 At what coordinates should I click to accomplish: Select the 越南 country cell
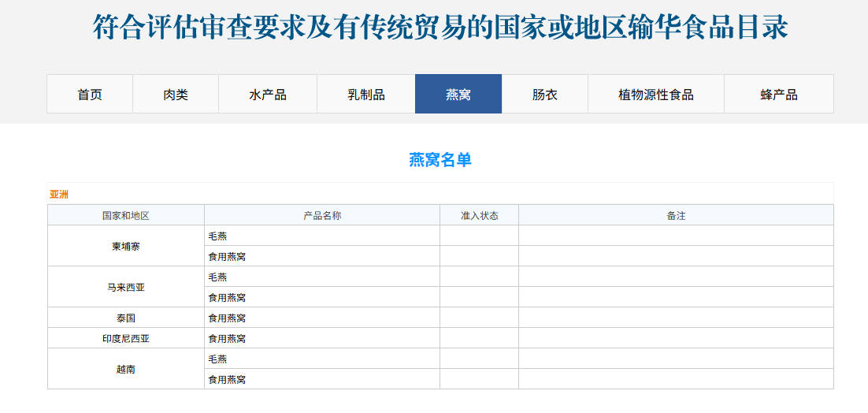point(126,369)
